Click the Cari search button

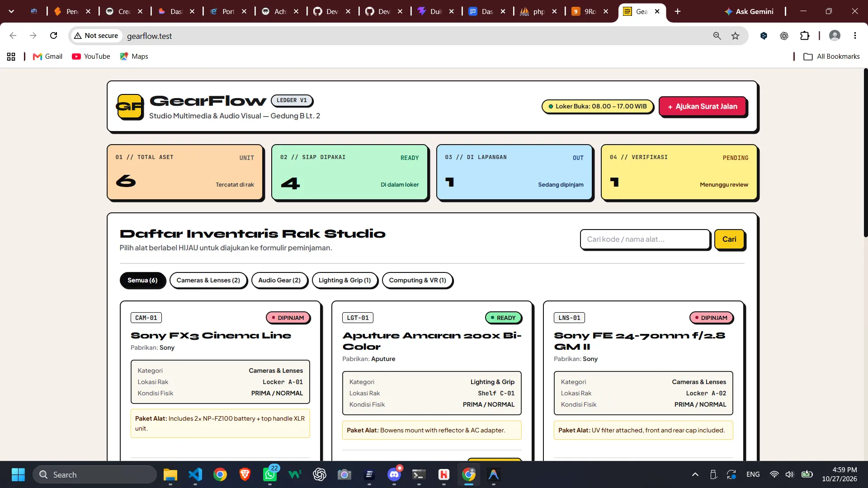pos(729,239)
